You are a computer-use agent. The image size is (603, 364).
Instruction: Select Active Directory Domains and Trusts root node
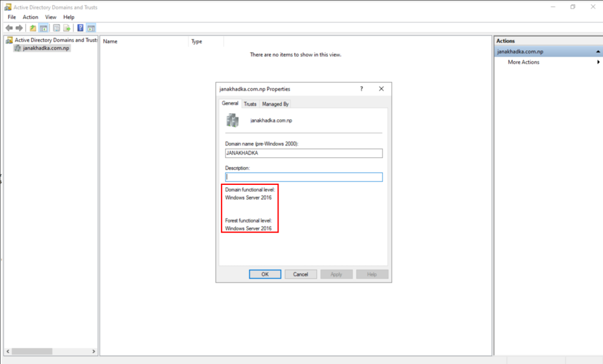[52, 40]
